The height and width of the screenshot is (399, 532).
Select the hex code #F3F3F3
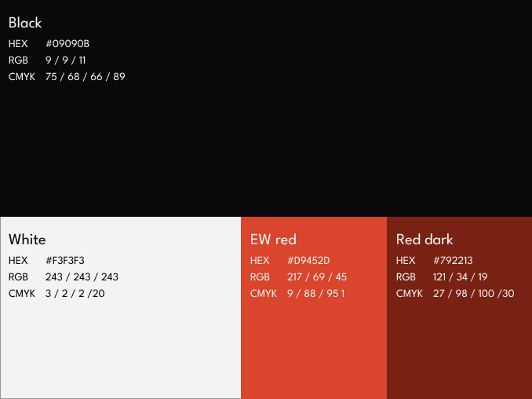coord(65,261)
